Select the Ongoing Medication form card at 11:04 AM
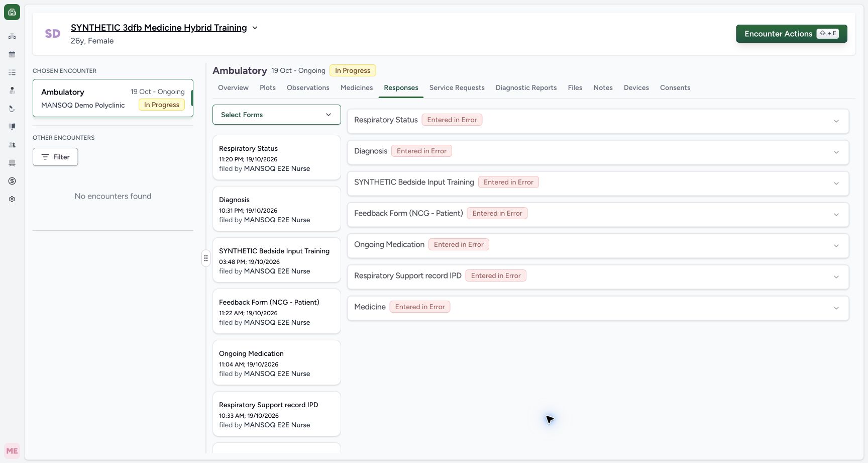868x463 pixels. pyautogui.click(x=277, y=362)
